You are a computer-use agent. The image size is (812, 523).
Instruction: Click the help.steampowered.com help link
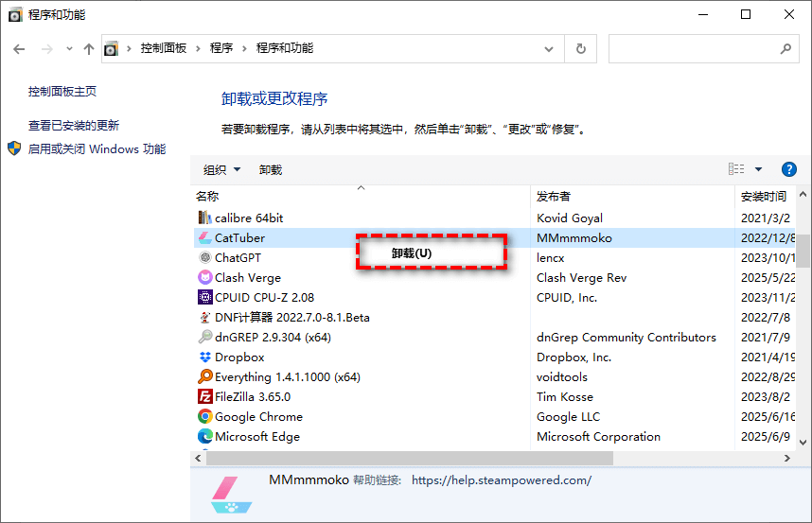click(502, 480)
